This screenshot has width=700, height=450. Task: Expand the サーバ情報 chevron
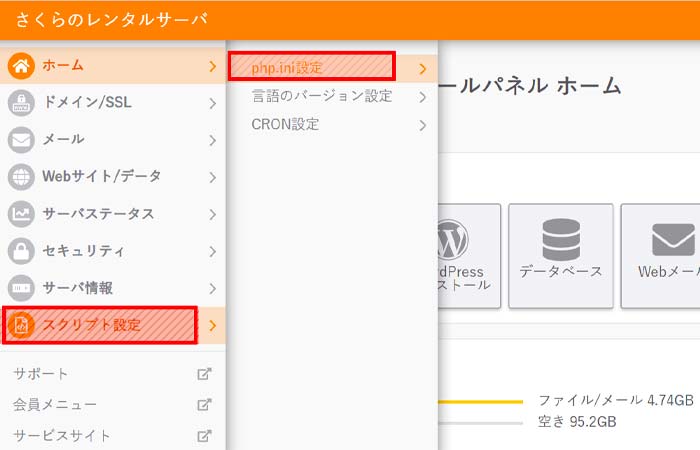[x=212, y=289]
